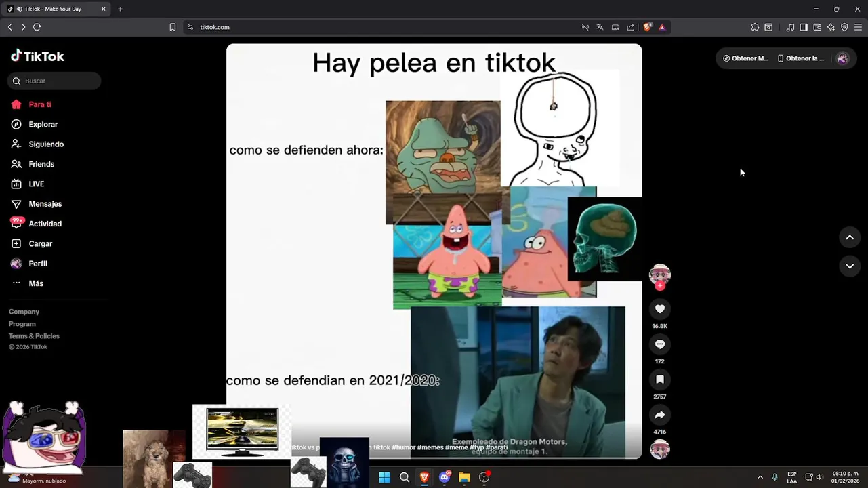Like the video with heart icon
The height and width of the screenshot is (488, 868).
pos(660,309)
